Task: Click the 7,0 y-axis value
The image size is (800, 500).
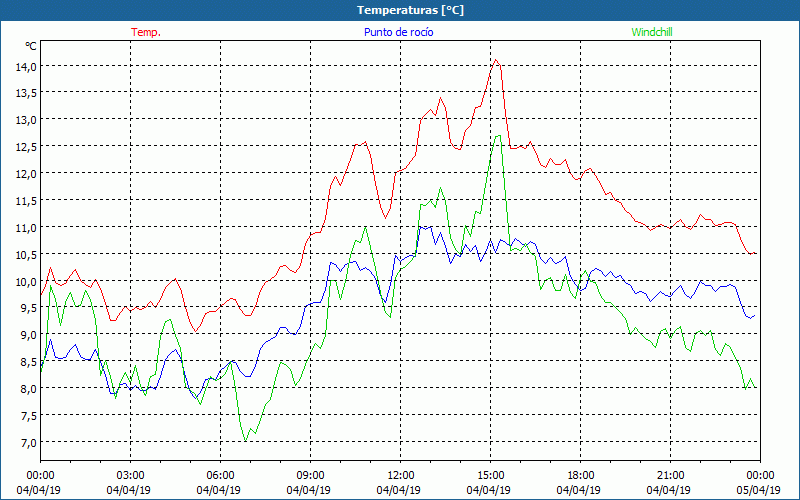Action: tap(29, 442)
